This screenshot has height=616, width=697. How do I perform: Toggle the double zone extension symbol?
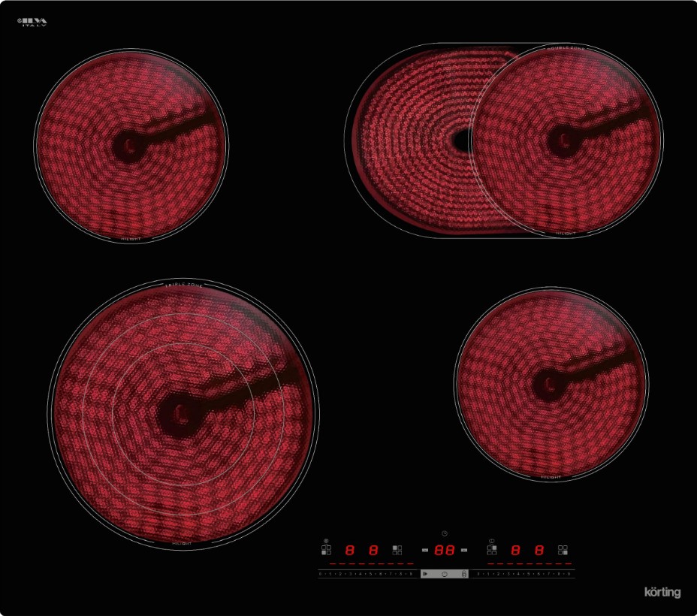pos(492,540)
